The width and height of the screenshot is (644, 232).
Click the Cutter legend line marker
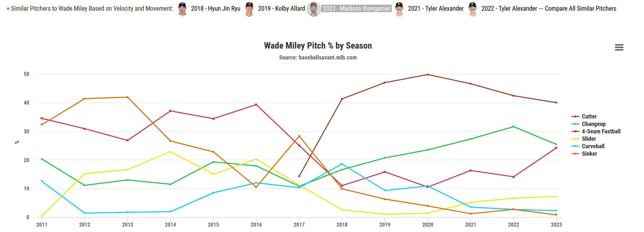(x=576, y=117)
